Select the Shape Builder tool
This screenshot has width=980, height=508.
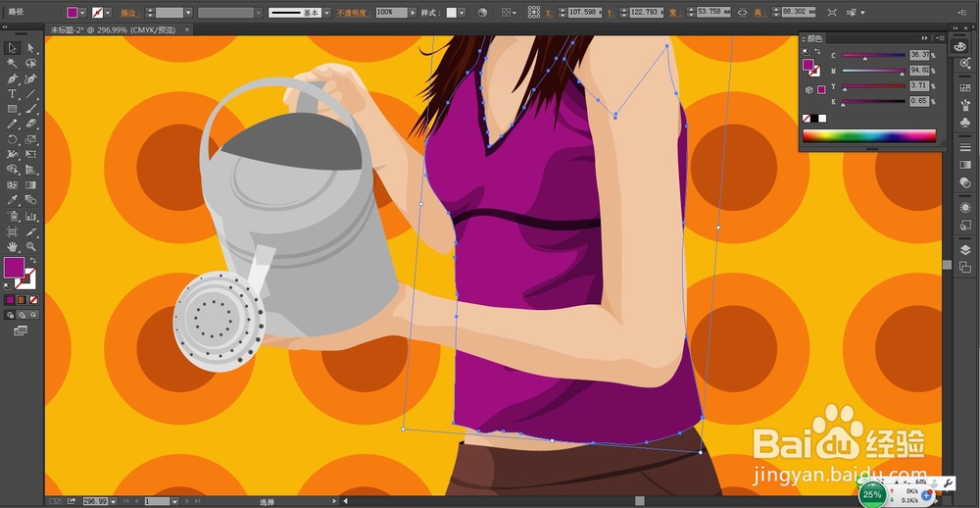pyautogui.click(x=12, y=170)
